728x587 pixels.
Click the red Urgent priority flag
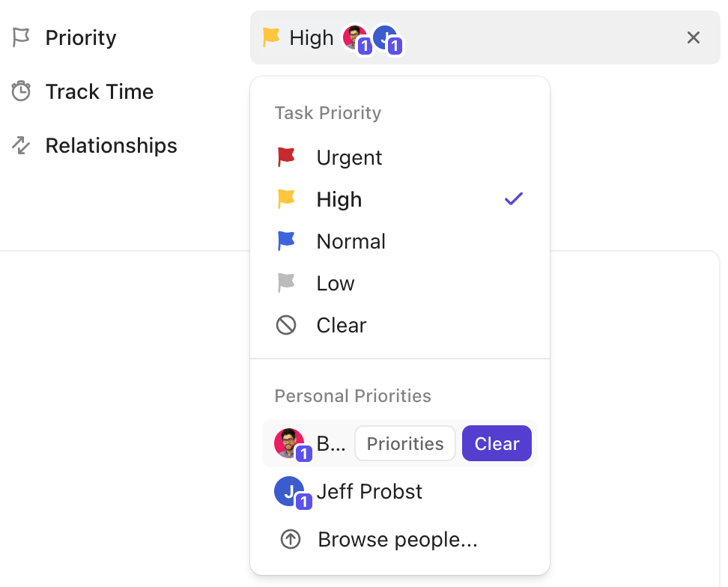coord(286,156)
